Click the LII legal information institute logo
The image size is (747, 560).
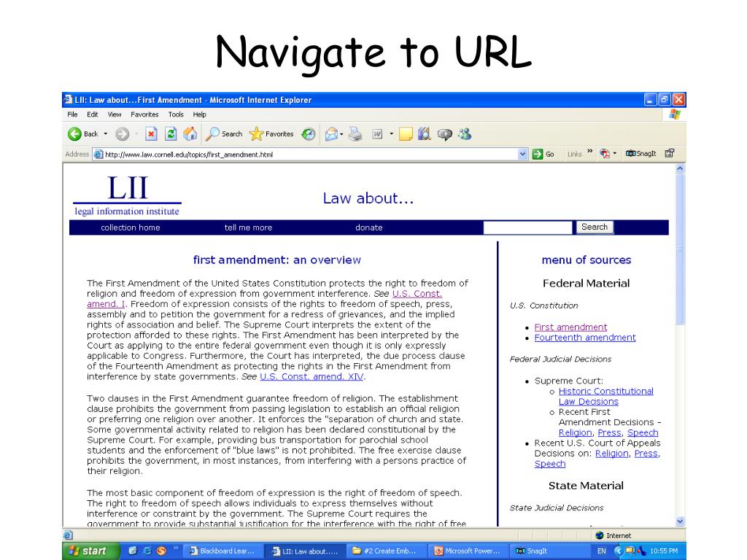pyautogui.click(x=127, y=195)
